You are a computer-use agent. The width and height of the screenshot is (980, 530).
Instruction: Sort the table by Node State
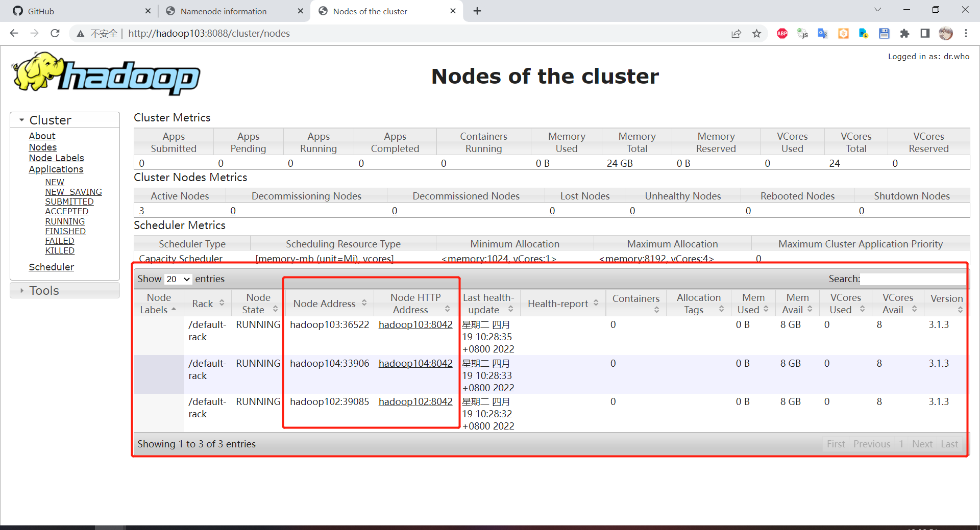click(258, 304)
